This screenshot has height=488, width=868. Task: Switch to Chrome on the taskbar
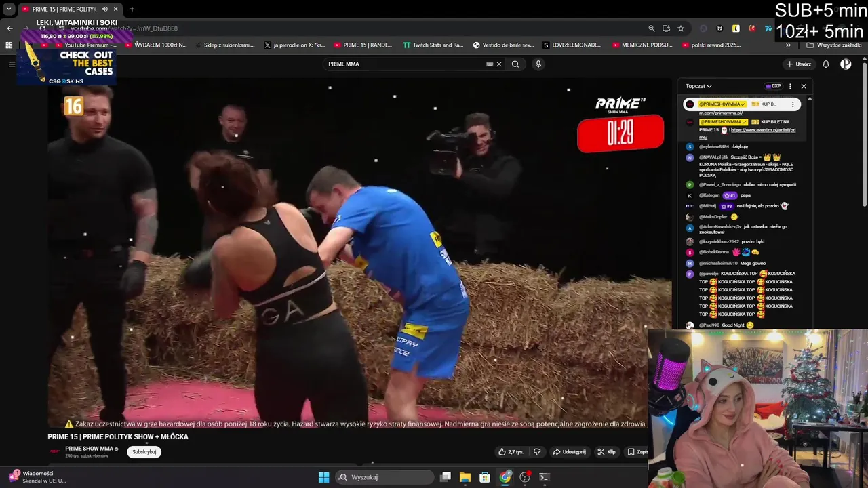click(505, 477)
